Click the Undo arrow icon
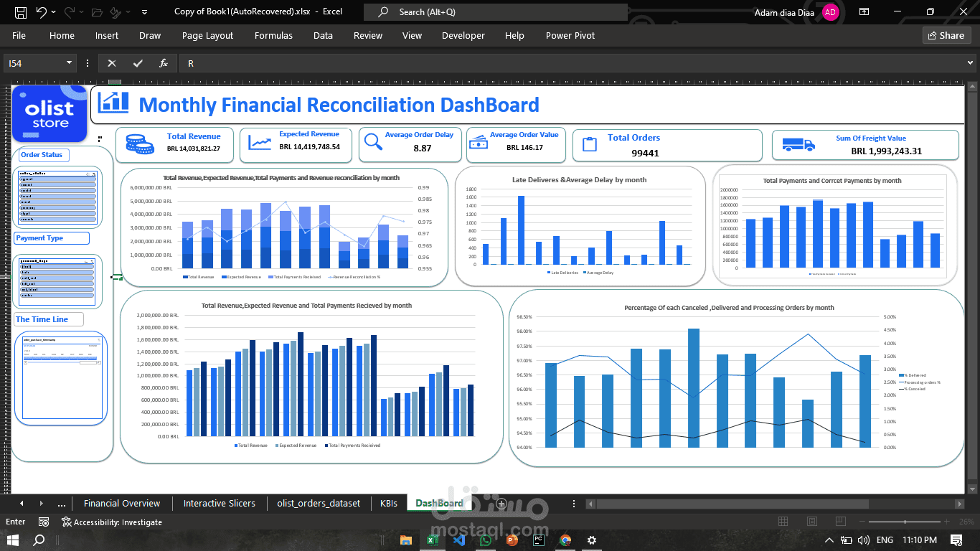 [x=41, y=12]
